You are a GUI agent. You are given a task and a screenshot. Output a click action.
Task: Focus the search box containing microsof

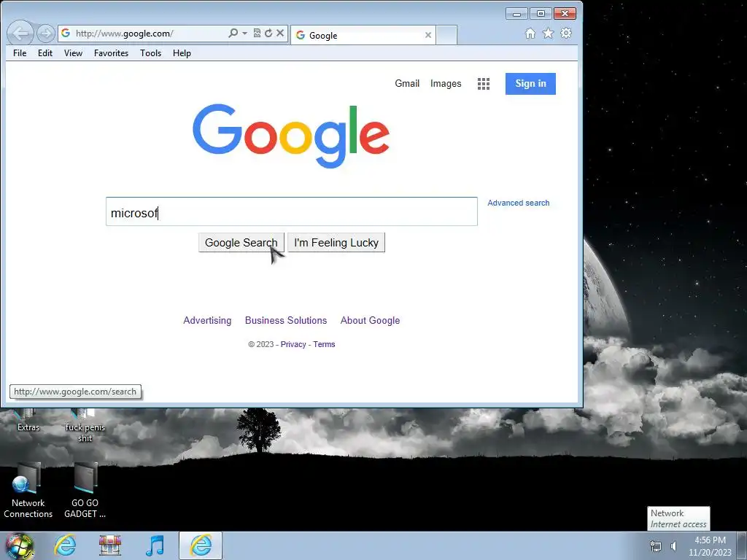pos(291,211)
